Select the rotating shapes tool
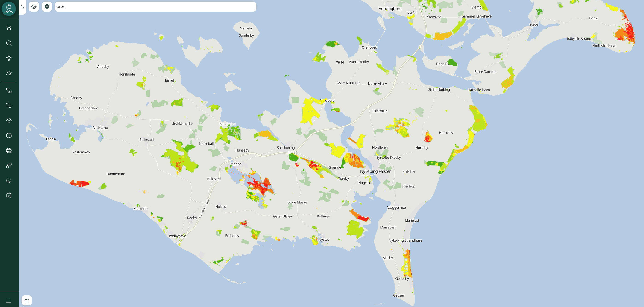Viewport: 644px width, 307px height. pyautogui.click(x=9, y=105)
